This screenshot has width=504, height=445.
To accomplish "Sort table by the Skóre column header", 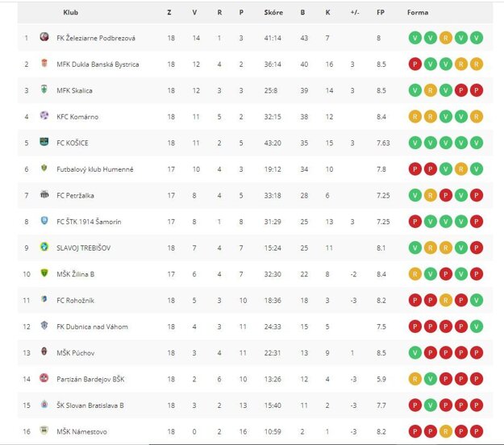I will click(273, 13).
